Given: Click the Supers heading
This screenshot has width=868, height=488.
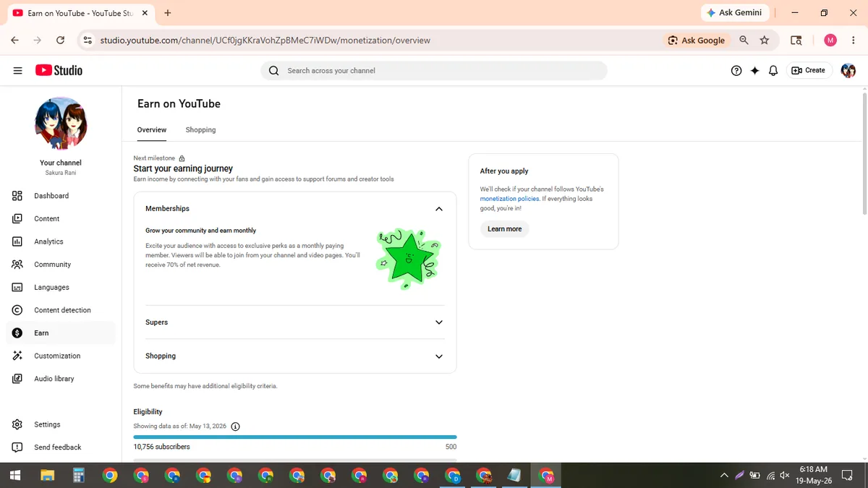Looking at the screenshot, I should pyautogui.click(x=156, y=322).
